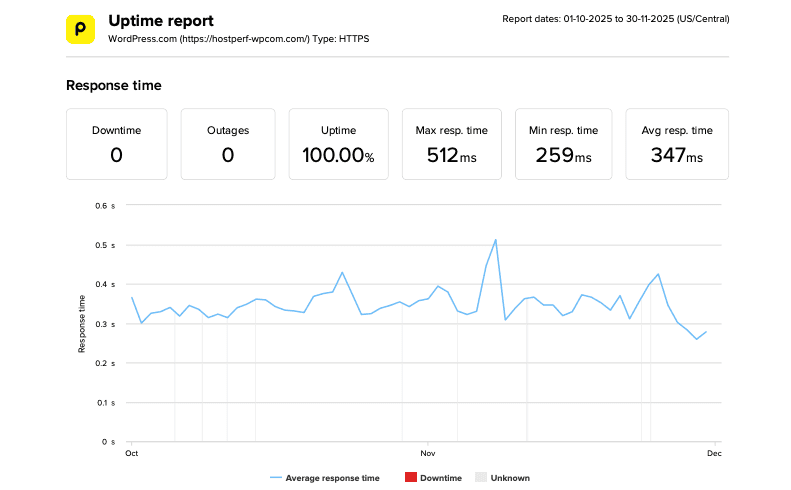
Task: Toggle the Downtime legend label
Action: click(x=440, y=478)
